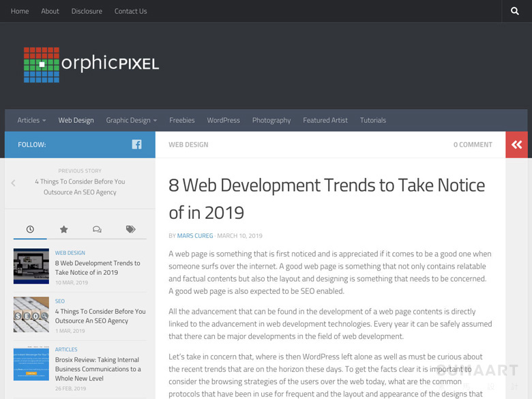Viewport: 532px width, 399px height.
Task: Open the search magnifier icon
Action: pos(515,11)
